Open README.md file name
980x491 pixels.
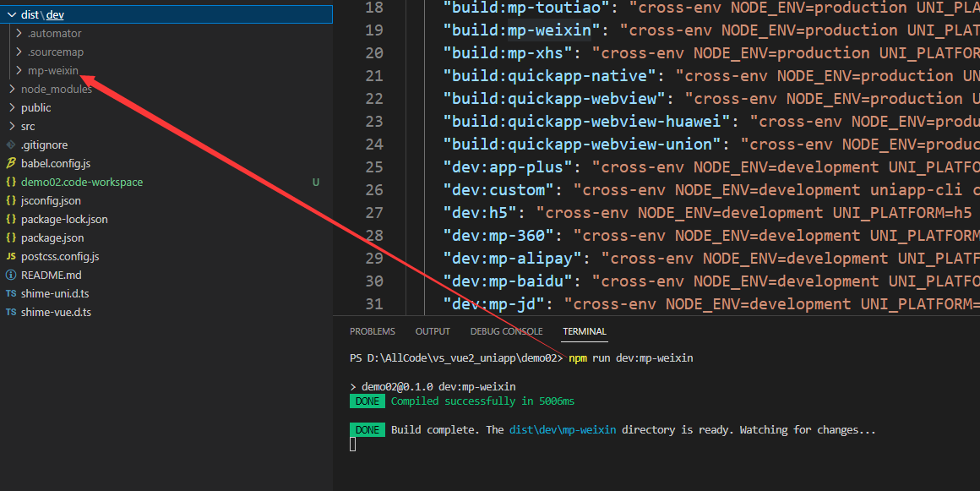tap(52, 276)
